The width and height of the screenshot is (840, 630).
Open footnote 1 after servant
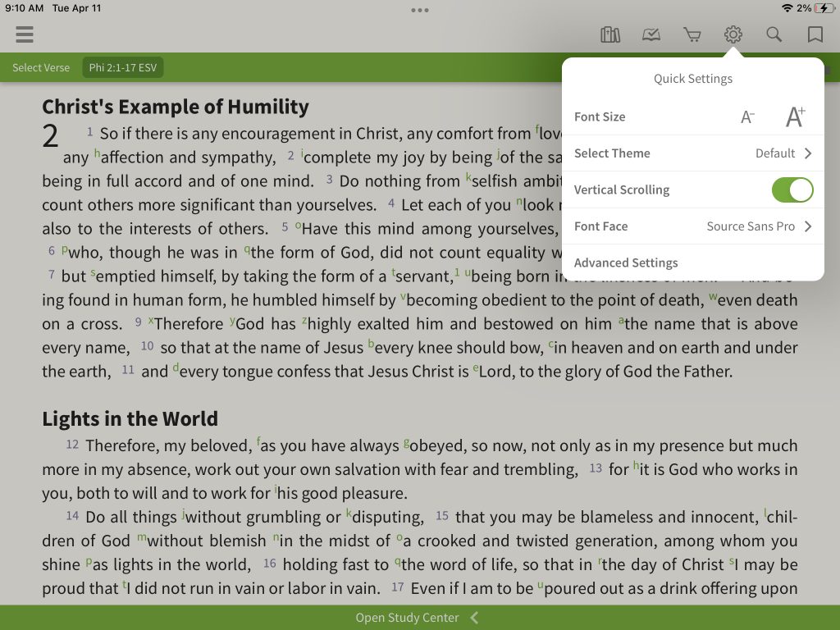click(457, 272)
